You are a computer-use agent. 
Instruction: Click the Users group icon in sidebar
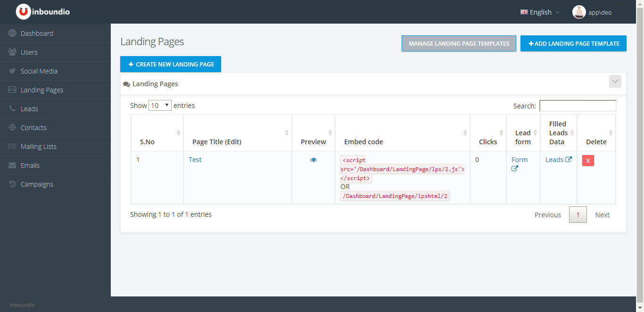click(12, 52)
